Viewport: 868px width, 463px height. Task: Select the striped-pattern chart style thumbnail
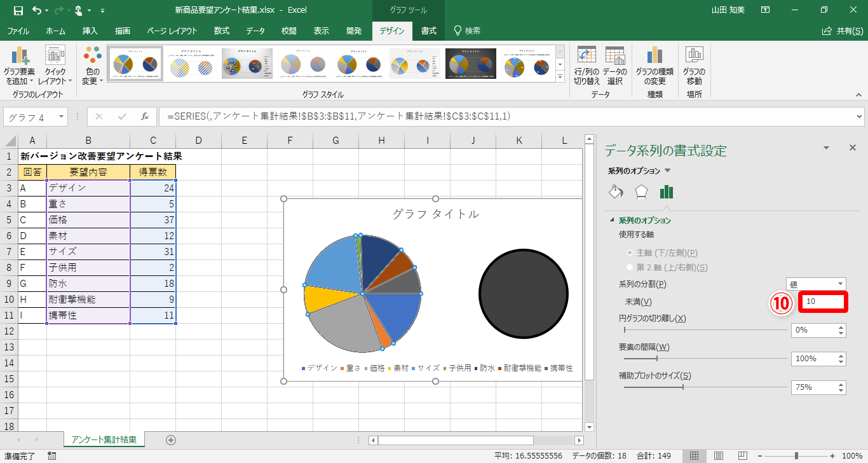pyautogui.click(x=191, y=63)
